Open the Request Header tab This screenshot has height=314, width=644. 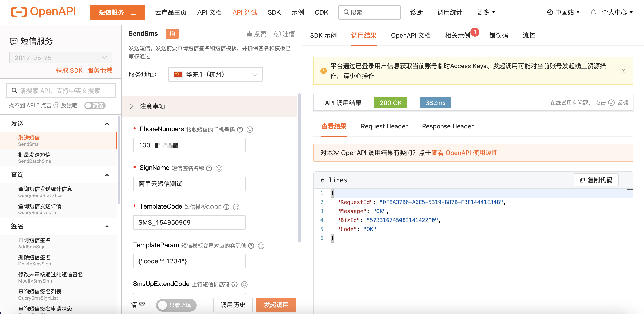(384, 126)
